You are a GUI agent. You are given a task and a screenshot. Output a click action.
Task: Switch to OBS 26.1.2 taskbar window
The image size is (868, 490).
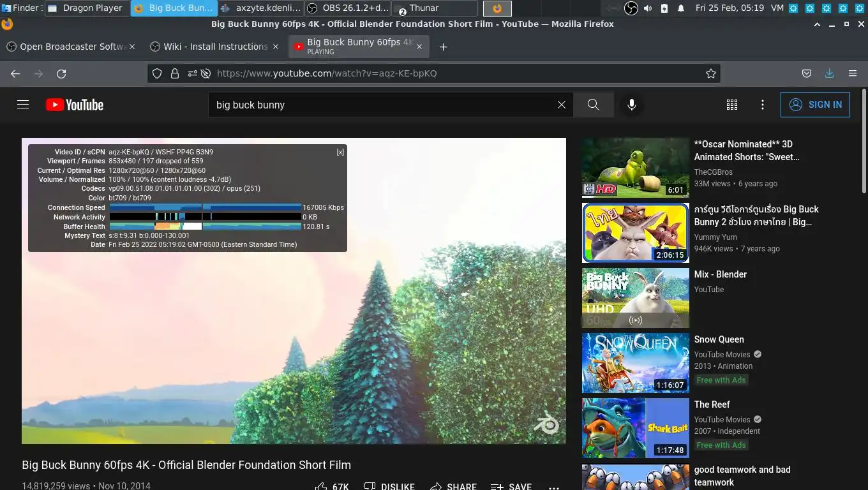[348, 8]
